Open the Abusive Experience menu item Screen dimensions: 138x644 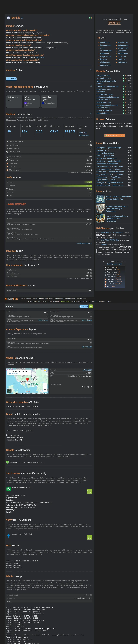click(70, 299)
